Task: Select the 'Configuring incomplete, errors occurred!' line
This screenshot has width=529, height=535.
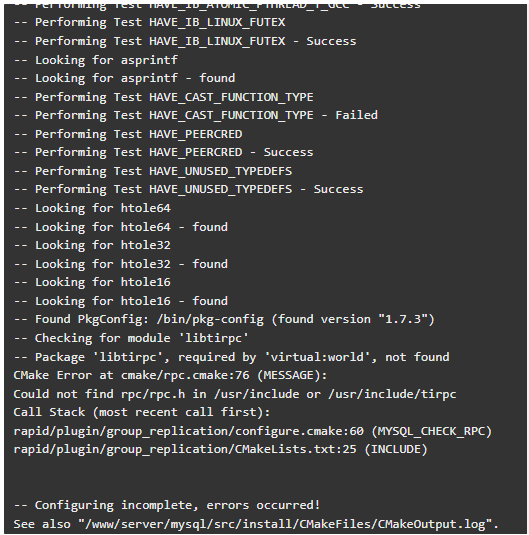Action: pyautogui.click(x=167, y=505)
